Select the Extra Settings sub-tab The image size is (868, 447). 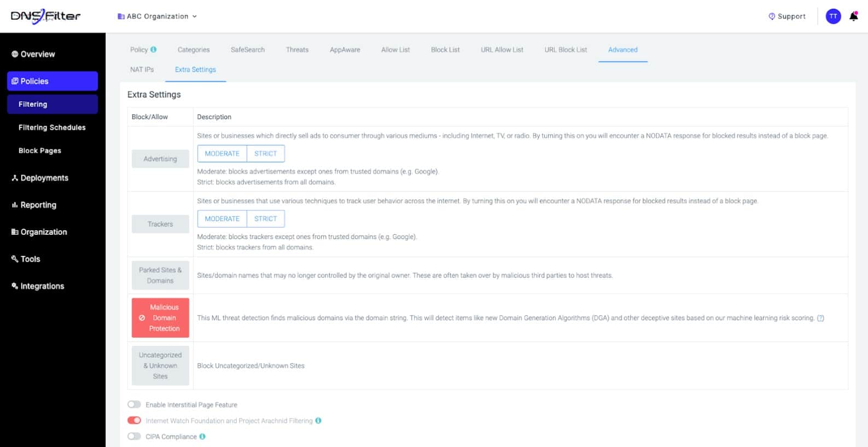[195, 69]
